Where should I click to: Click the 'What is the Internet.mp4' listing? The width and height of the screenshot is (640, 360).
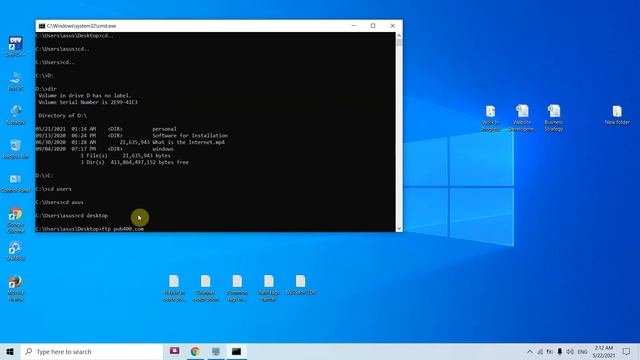(x=130, y=142)
